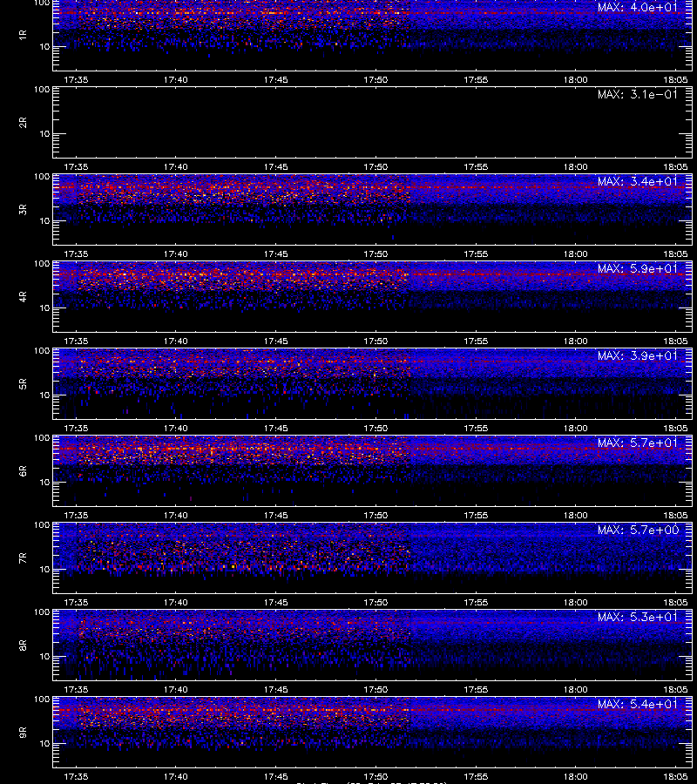Click 17:50 tick label under 4R panel

(376, 341)
